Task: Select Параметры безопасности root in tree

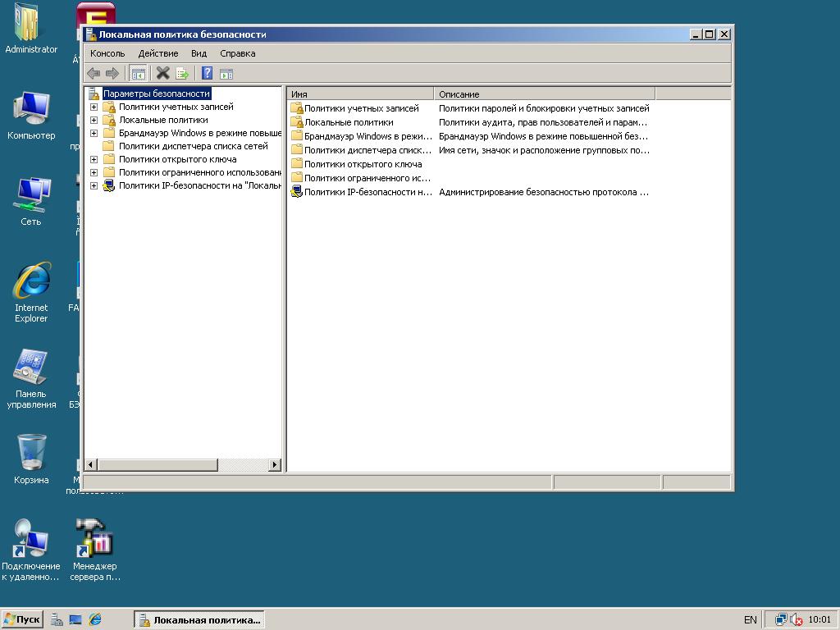Action: [157, 94]
